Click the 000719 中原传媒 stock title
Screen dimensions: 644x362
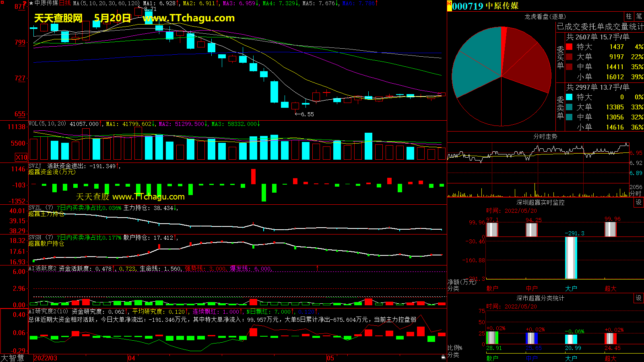click(x=485, y=6)
